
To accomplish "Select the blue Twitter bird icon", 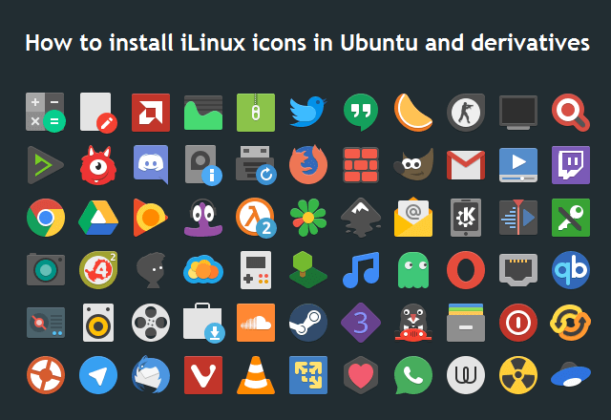I will pos(308,112).
